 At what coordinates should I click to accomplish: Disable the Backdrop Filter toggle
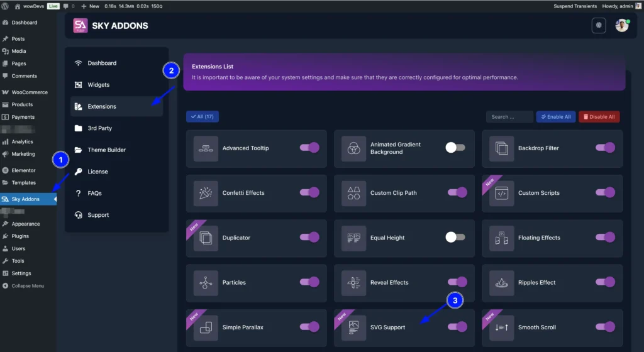(606, 148)
